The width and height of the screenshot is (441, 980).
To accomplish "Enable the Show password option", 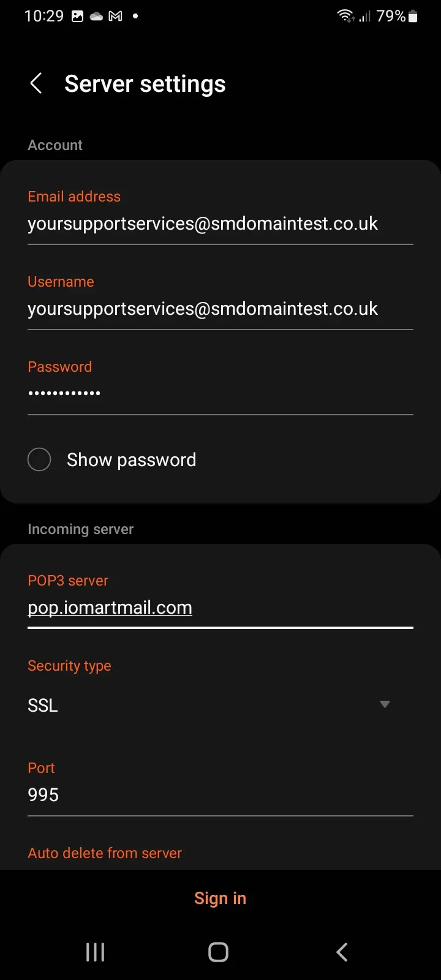I will point(39,459).
